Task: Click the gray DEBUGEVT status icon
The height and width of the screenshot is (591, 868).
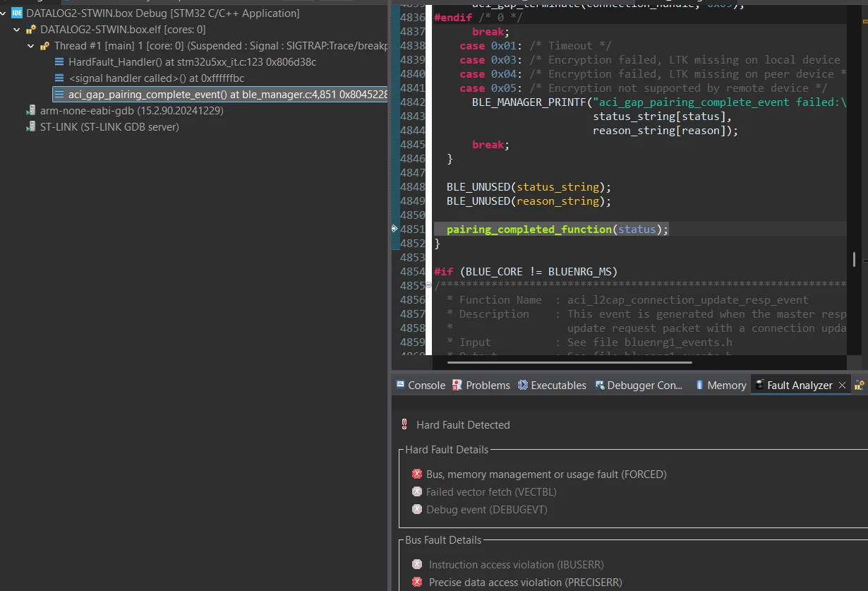Action: [417, 510]
